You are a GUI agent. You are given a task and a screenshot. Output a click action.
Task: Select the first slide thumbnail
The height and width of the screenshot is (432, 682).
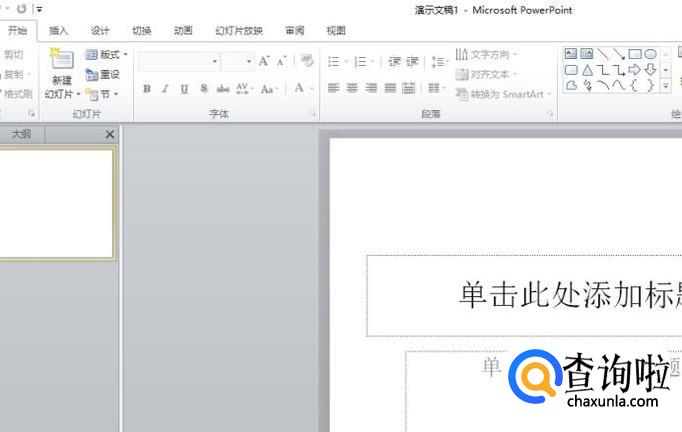coord(57,203)
